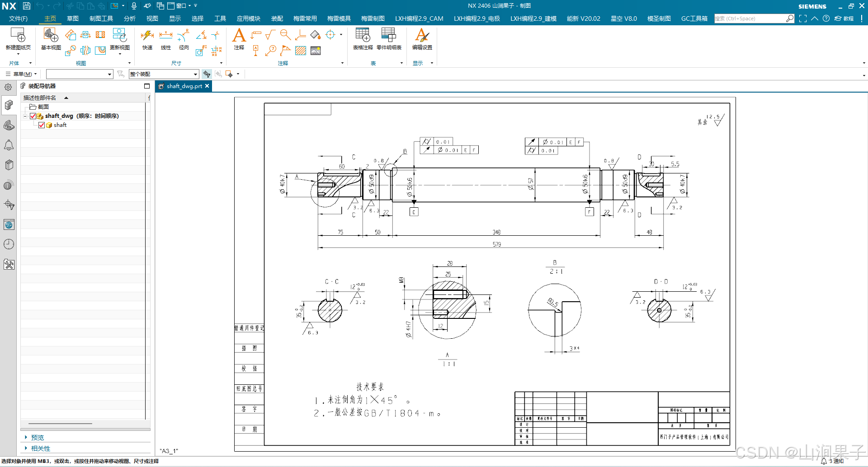Select the 截面 folder in navigator

(x=39, y=107)
